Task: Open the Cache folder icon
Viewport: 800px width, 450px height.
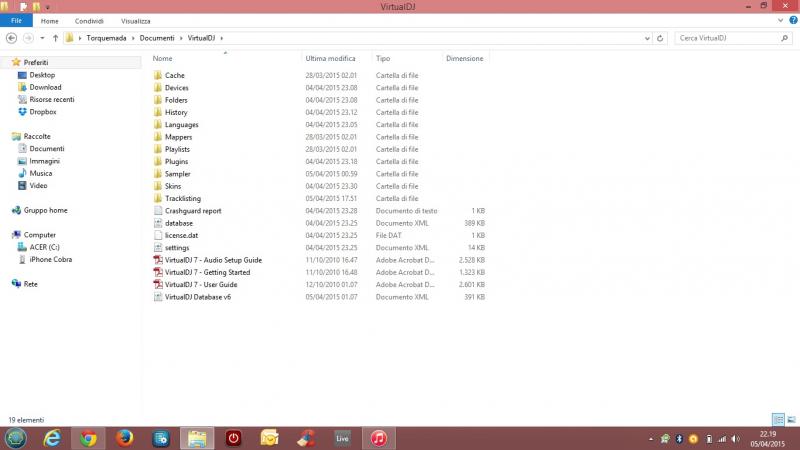Action: pyautogui.click(x=158, y=75)
